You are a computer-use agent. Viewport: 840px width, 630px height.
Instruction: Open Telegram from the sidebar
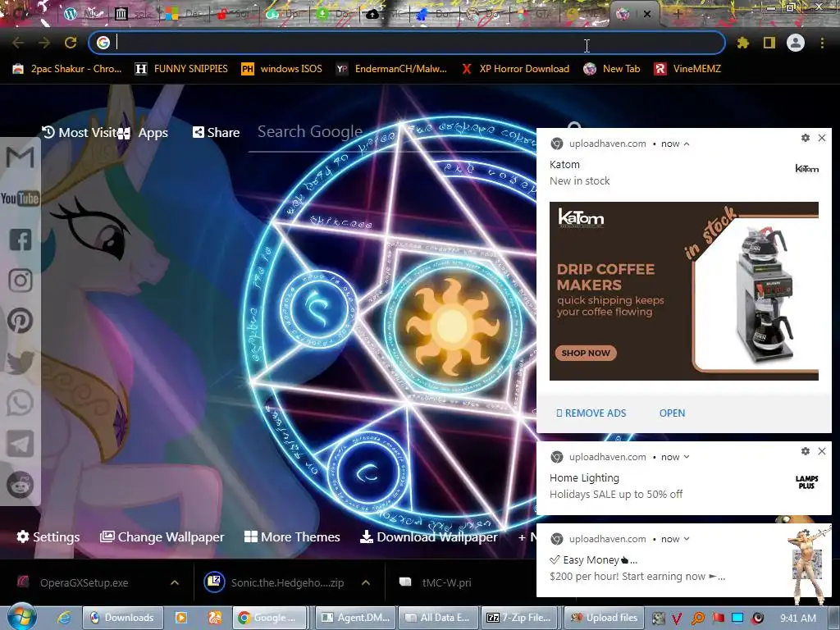tap(21, 444)
